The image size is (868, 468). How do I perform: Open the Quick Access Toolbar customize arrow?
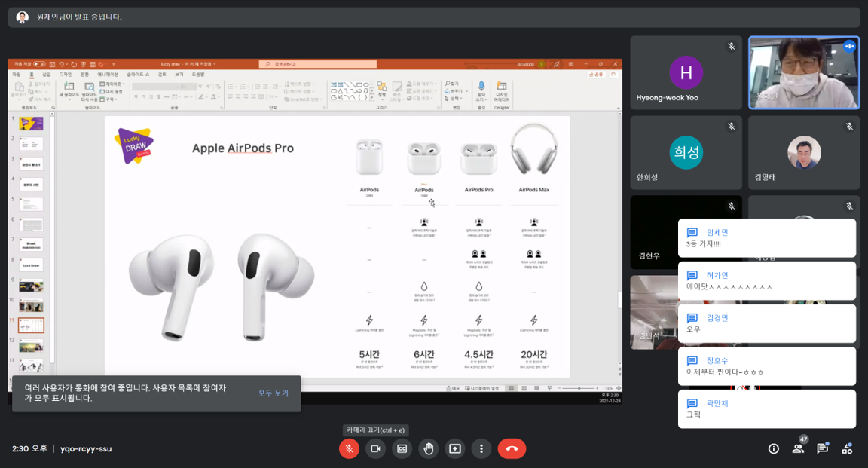point(114,64)
